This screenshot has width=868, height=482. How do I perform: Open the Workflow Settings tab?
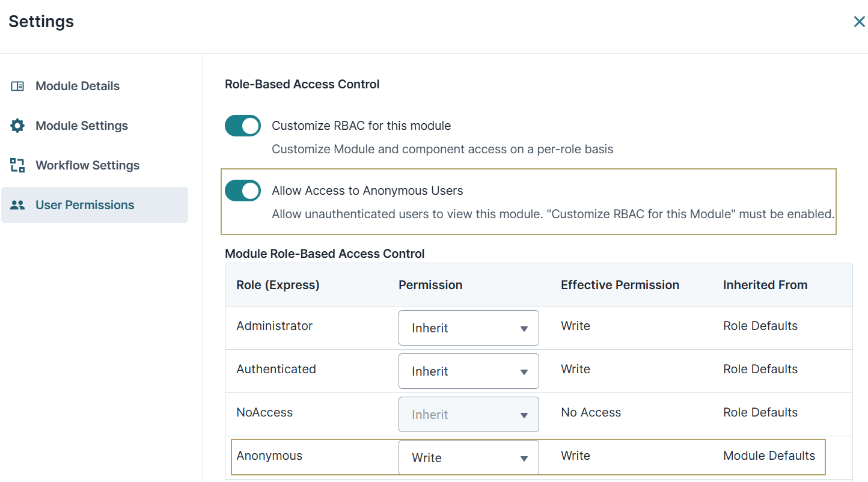pyautogui.click(x=94, y=165)
